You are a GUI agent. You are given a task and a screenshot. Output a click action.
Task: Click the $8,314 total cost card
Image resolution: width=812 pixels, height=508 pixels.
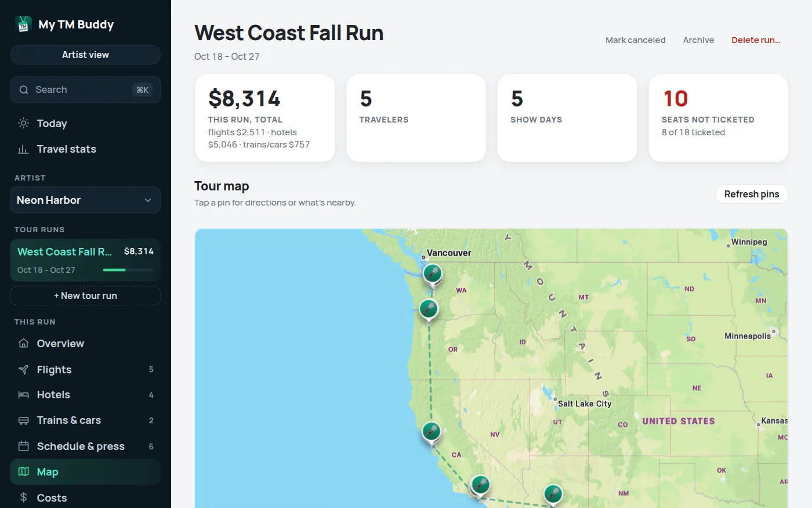click(264, 118)
